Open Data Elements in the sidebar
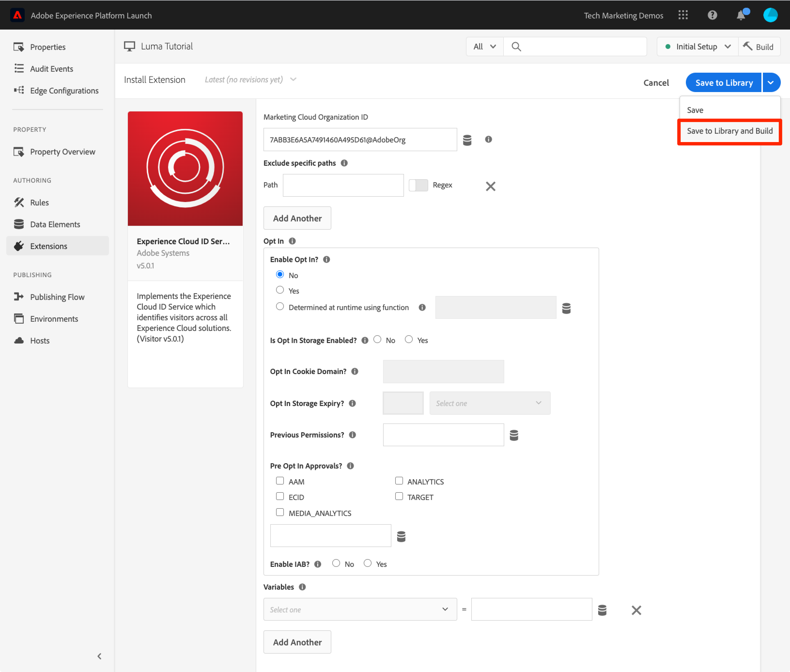The width and height of the screenshot is (790, 672). tap(55, 224)
